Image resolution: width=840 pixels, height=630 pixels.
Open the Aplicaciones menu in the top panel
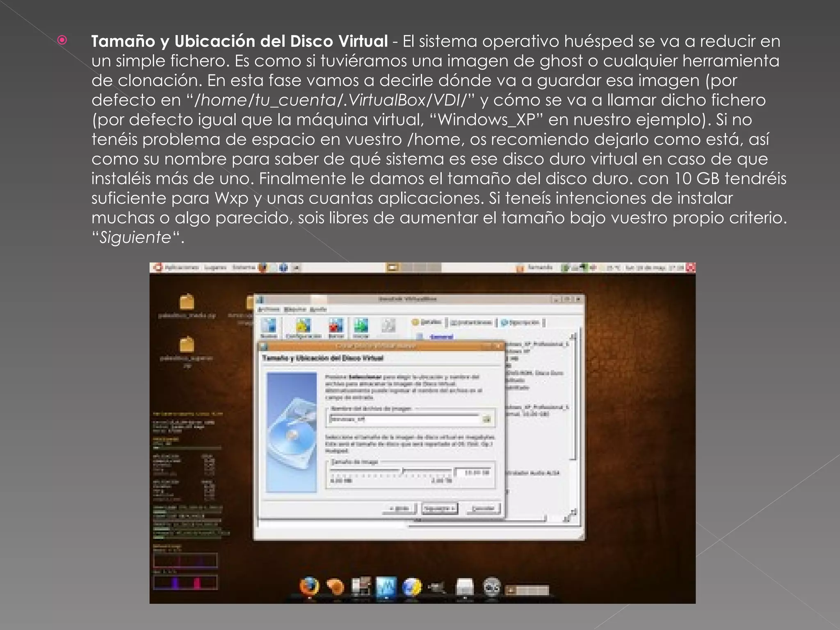pyautogui.click(x=182, y=267)
